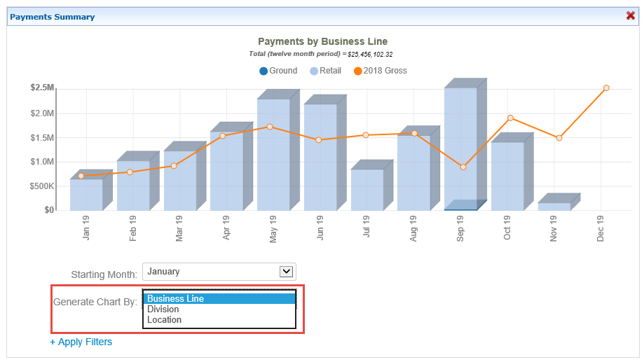644x362 pixels.
Task: Expand the Apply Filters link
Action: (x=81, y=342)
